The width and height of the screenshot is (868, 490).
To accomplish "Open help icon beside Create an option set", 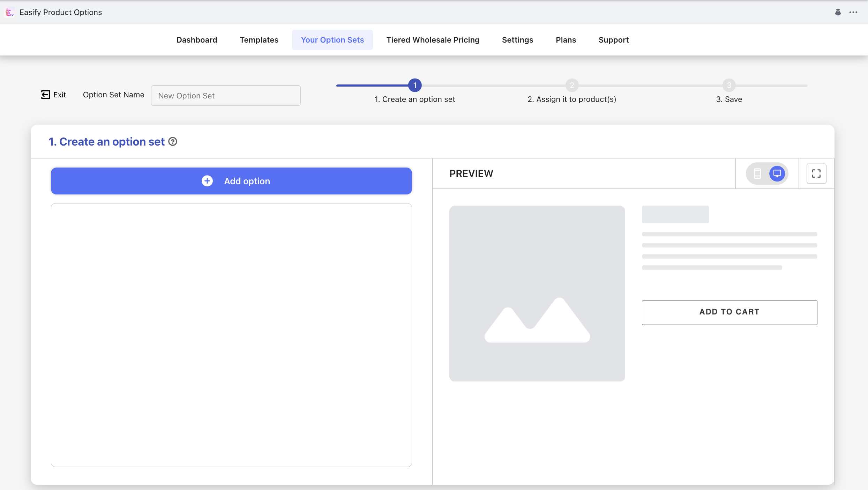I will pyautogui.click(x=173, y=141).
